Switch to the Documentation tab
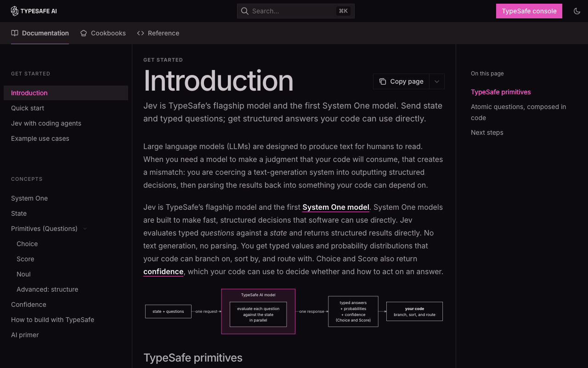This screenshot has height=368, width=588. [40, 33]
